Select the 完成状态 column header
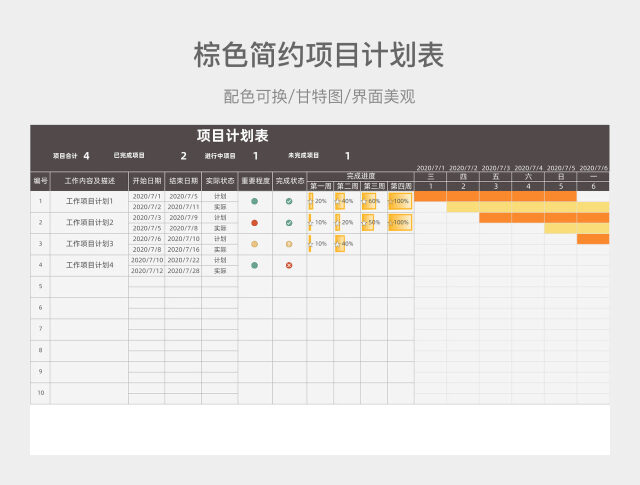 pos(289,181)
